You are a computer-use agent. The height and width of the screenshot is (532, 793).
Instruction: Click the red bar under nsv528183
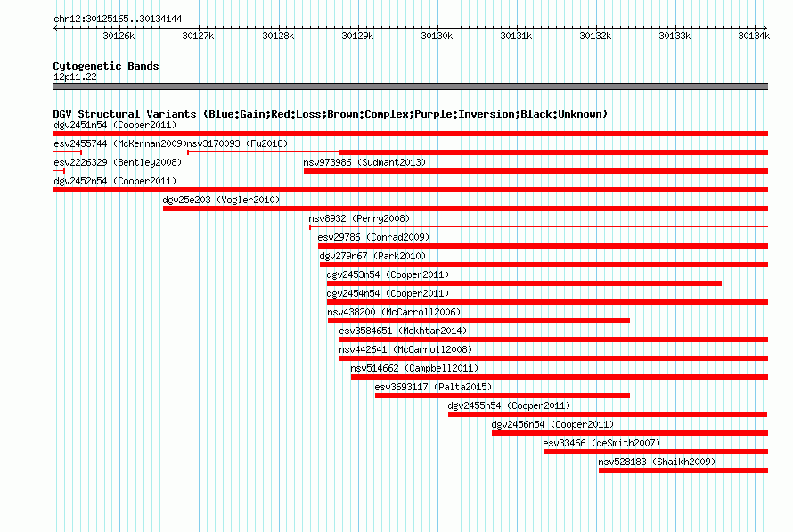point(683,471)
